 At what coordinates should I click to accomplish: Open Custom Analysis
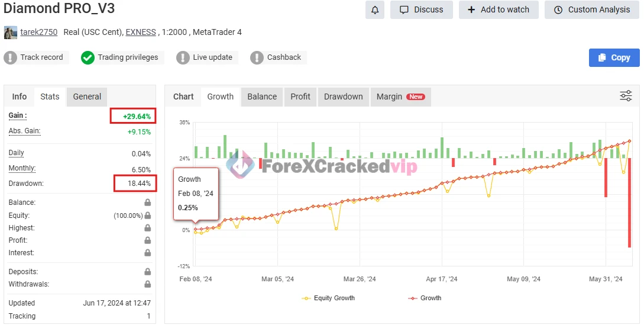pyautogui.click(x=592, y=9)
